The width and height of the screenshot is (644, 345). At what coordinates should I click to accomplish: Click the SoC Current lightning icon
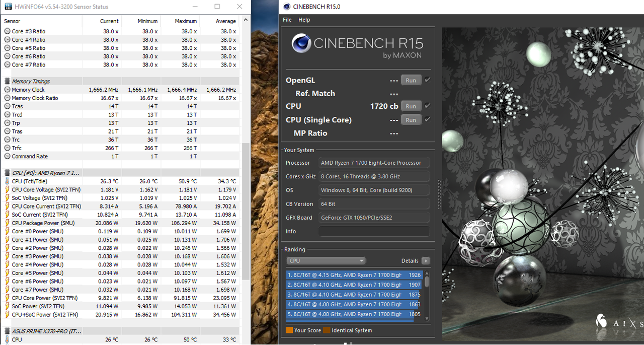[x=7, y=215]
